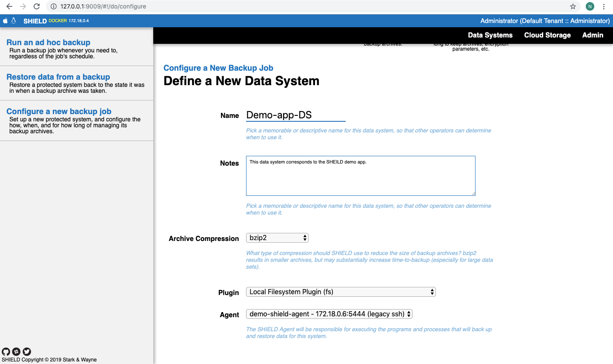Reload the page with the browser refresh icon

(37, 6)
